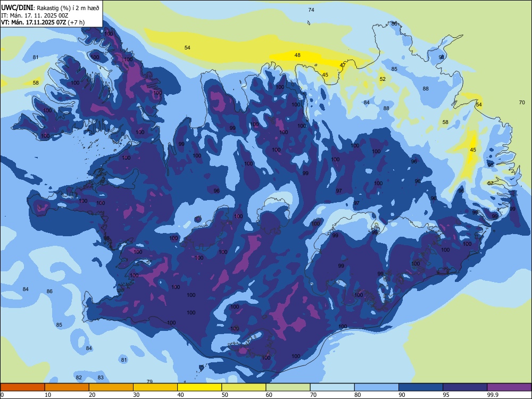The width and height of the screenshot is (532, 399).
Task: Click the 50–60 pale yellow-green legend swatch
Action: (244, 387)
